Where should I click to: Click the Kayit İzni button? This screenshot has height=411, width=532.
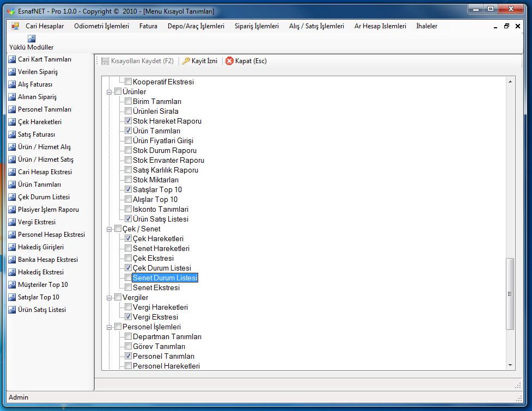point(199,61)
